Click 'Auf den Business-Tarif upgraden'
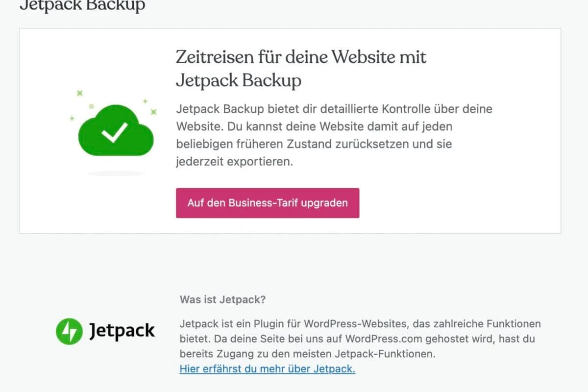This screenshot has height=392, width=588. pos(268,202)
